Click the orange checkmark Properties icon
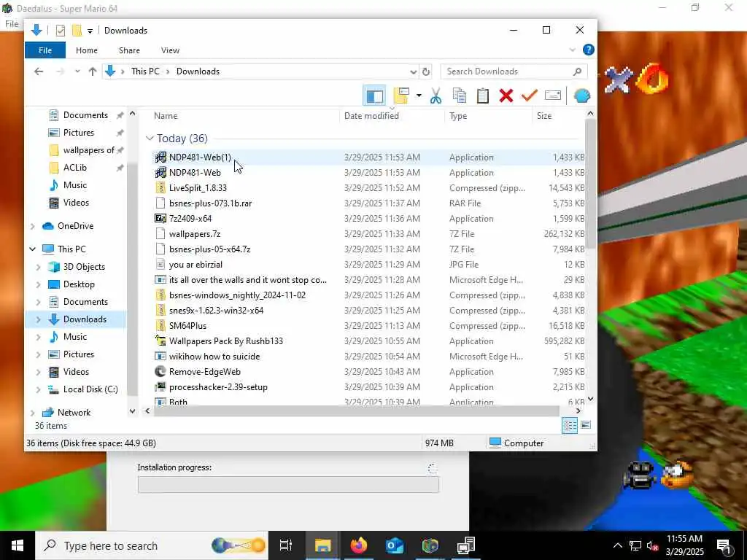This screenshot has width=747, height=560. (530, 96)
